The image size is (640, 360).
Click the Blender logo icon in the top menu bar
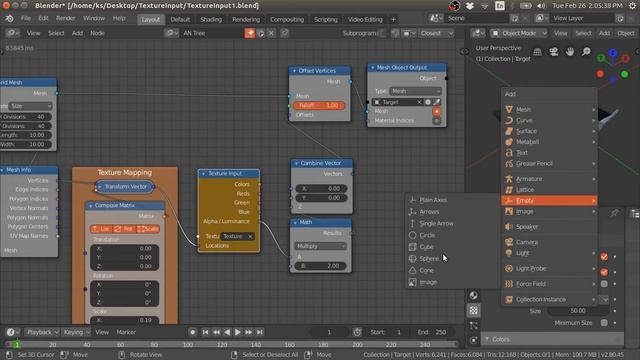click(9, 19)
